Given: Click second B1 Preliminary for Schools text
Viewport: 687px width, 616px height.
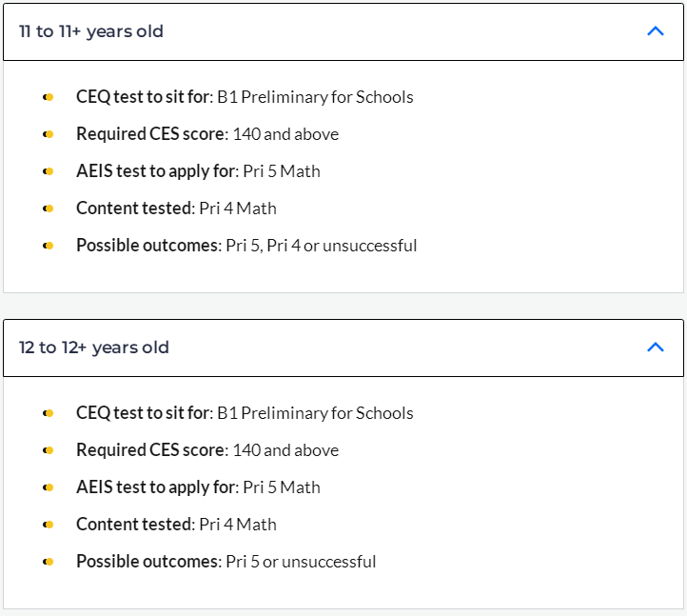Looking at the screenshot, I should [315, 413].
